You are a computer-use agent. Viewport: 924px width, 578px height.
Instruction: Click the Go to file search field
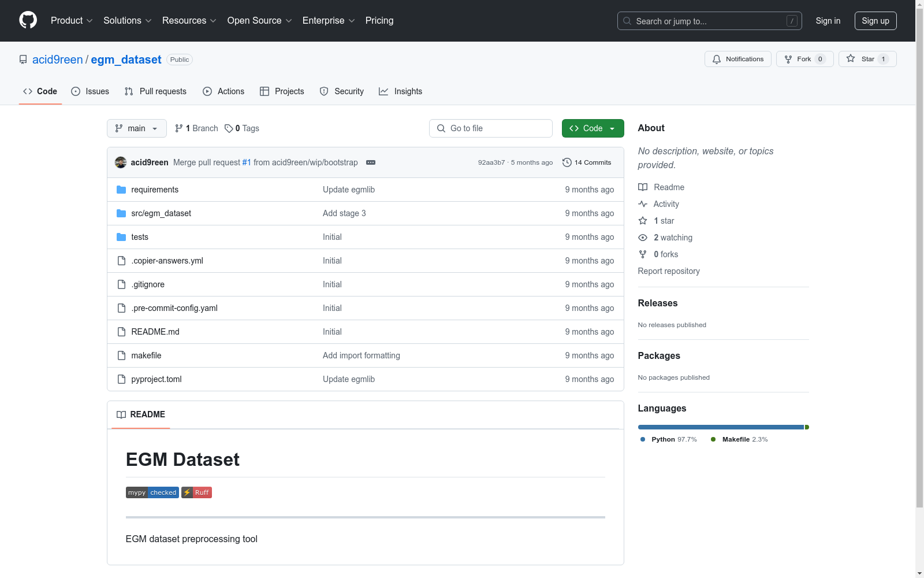tap(491, 128)
